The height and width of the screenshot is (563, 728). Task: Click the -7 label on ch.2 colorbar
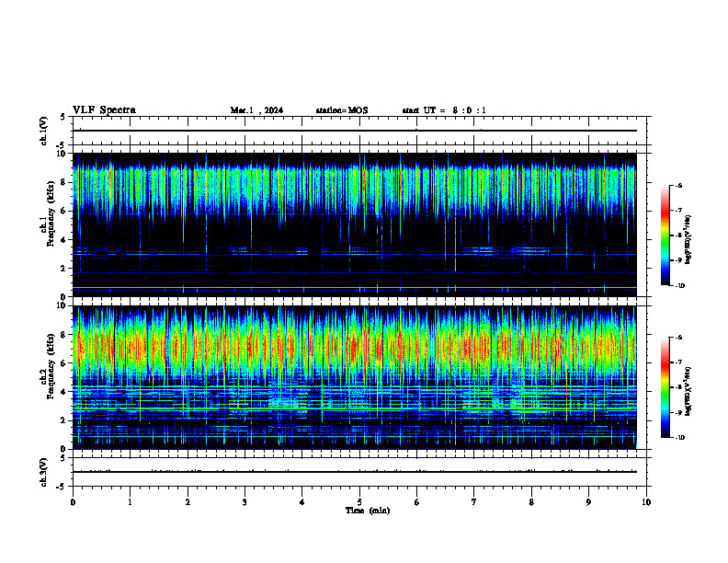point(678,362)
